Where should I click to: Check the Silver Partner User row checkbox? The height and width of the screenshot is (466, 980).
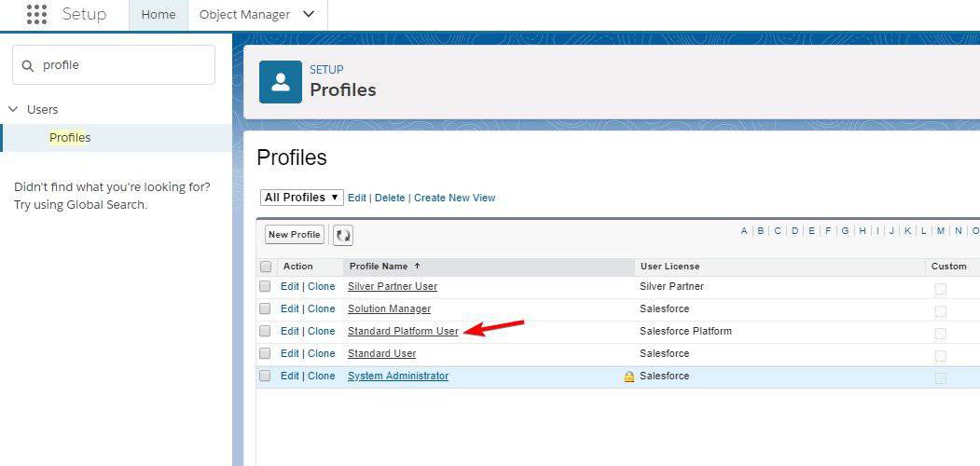[x=265, y=287]
